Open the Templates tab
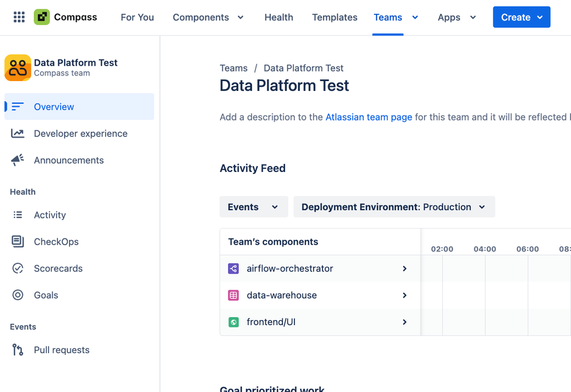This screenshot has width=571, height=392. click(x=335, y=17)
